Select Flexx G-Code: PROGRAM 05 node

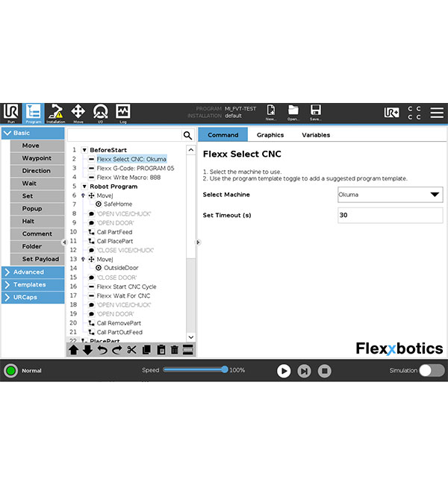point(135,169)
